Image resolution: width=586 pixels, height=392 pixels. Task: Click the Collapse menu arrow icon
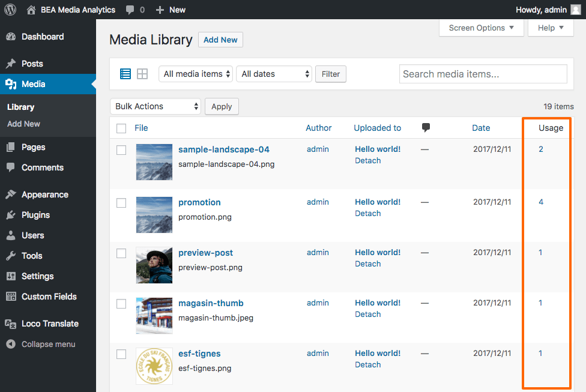pos(11,344)
